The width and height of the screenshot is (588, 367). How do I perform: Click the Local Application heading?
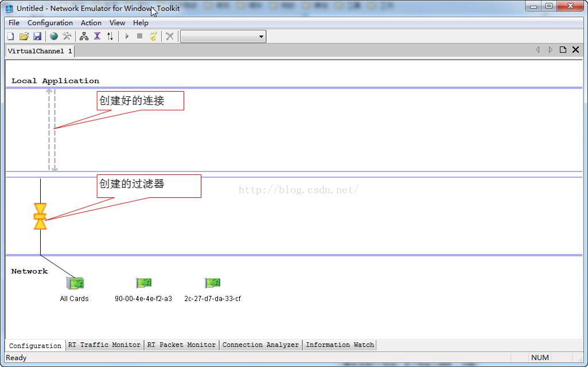[x=55, y=81]
